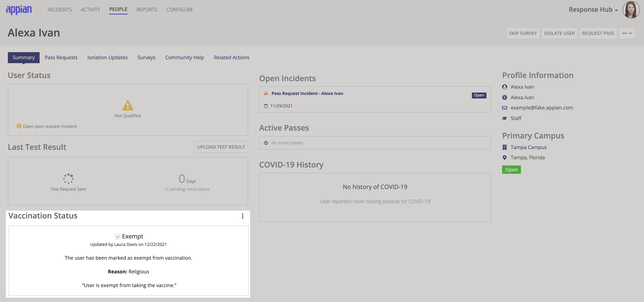
Task: Click the ellipsis overflow menu button top right
Action: pos(626,33)
